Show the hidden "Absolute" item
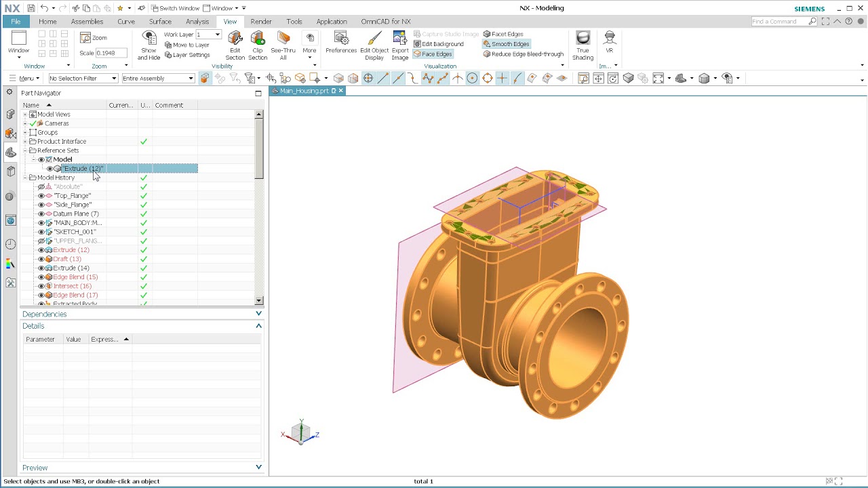The image size is (868, 488). [41, 187]
